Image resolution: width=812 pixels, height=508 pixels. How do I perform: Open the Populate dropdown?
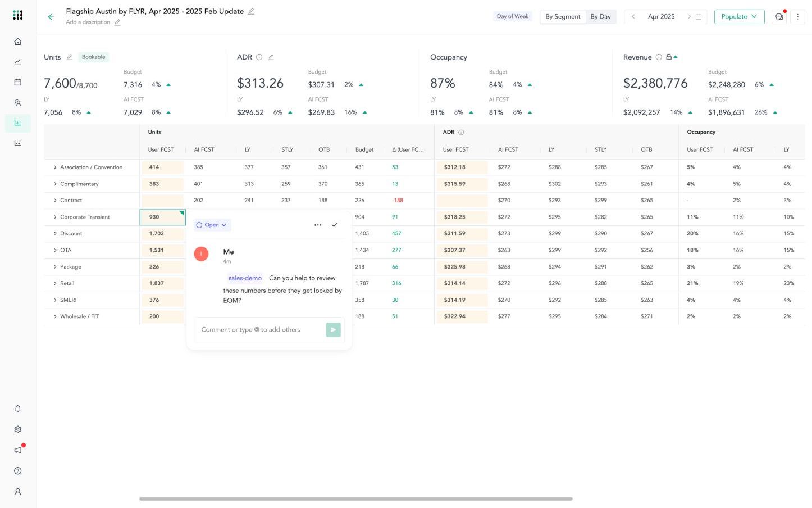click(739, 17)
